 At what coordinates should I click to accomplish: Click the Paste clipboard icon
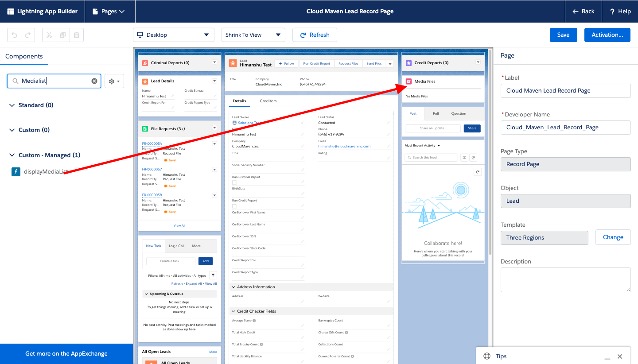pos(77,35)
